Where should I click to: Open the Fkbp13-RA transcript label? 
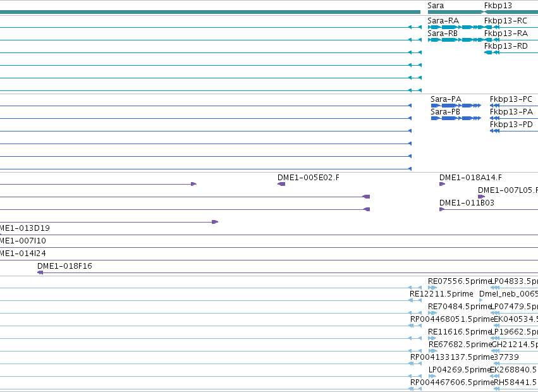(506, 34)
